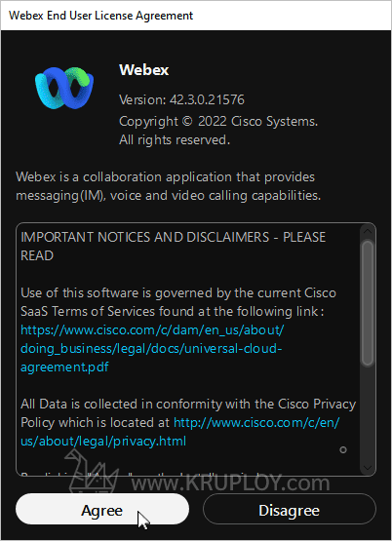This screenshot has height=541, width=392.
Task: Click the scrollbar track below the thumb
Action: [368, 414]
